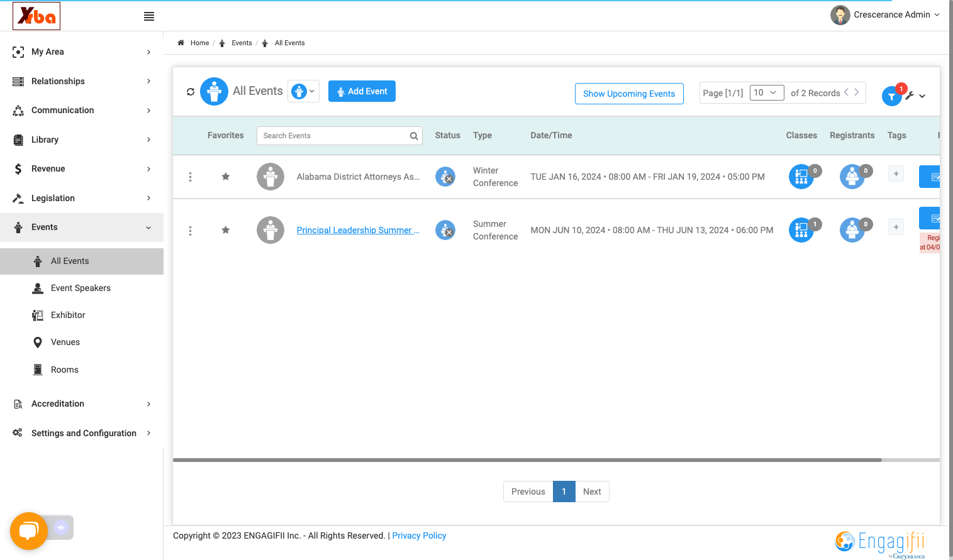Image resolution: width=953 pixels, height=560 pixels.
Task: Open Crescerance Admin user dropdown
Action: (x=885, y=15)
